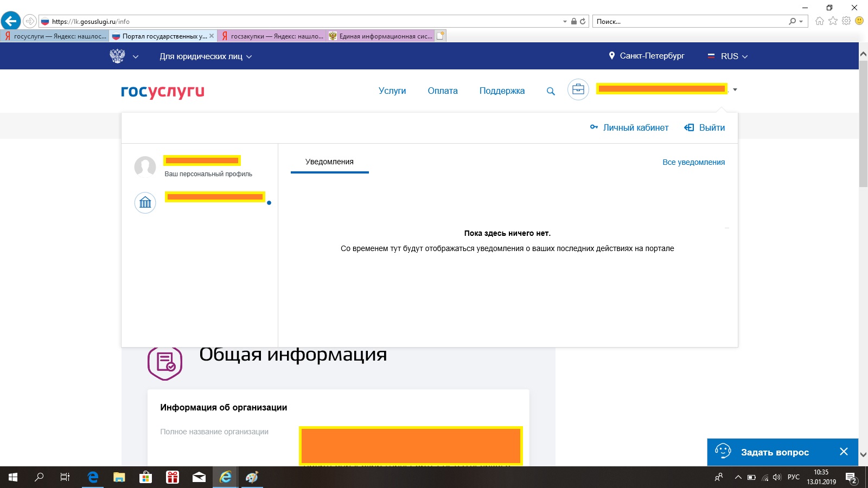Open Все уведомления link
This screenshot has width=868, height=488.
[x=693, y=162]
